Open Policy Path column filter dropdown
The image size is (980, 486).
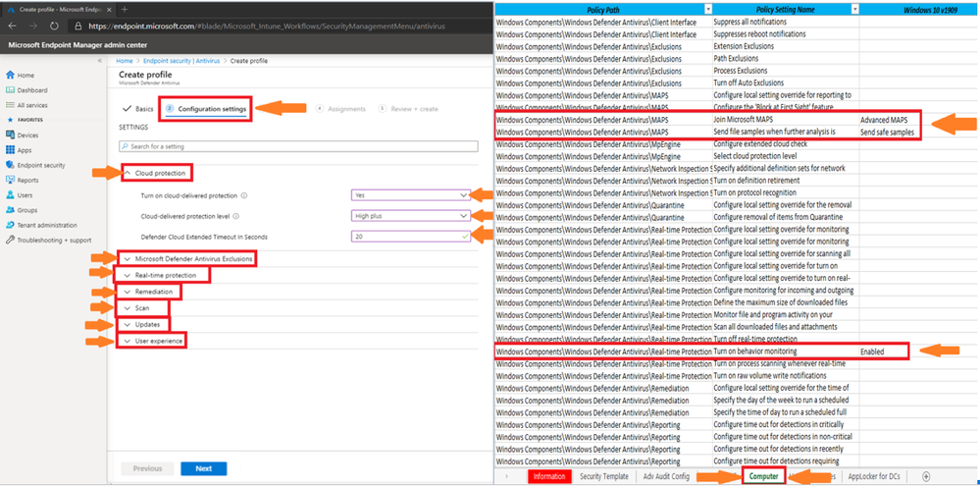[x=707, y=10]
